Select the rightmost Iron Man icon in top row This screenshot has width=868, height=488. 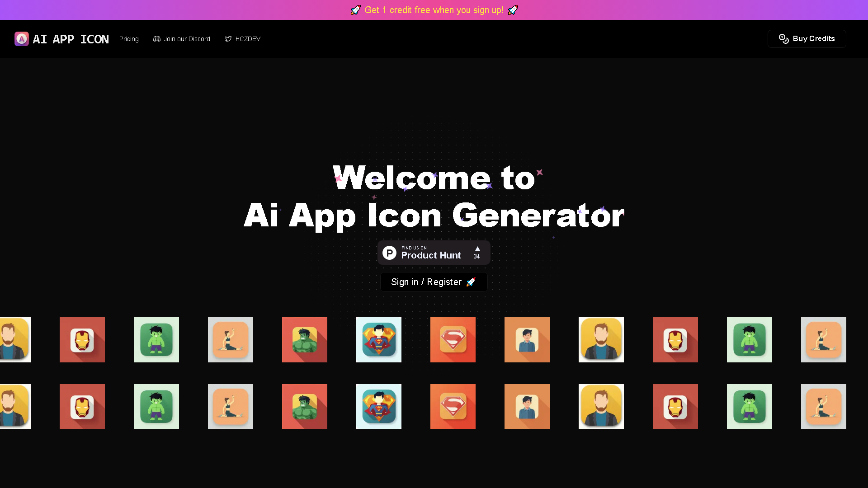click(675, 340)
